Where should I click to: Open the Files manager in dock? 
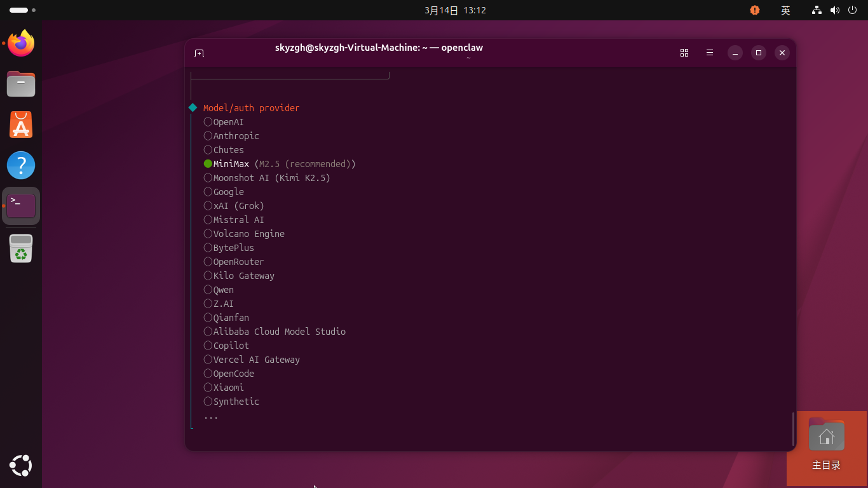click(21, 84)
